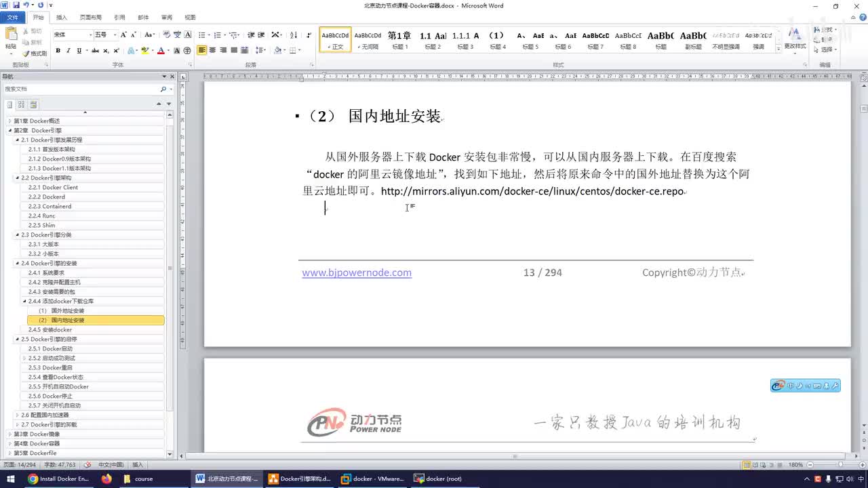Collapse 2.2 Docker引擎架构 section
Image resolution: width=868 pixels, height=488 pixels.
[x=17, y=178]
